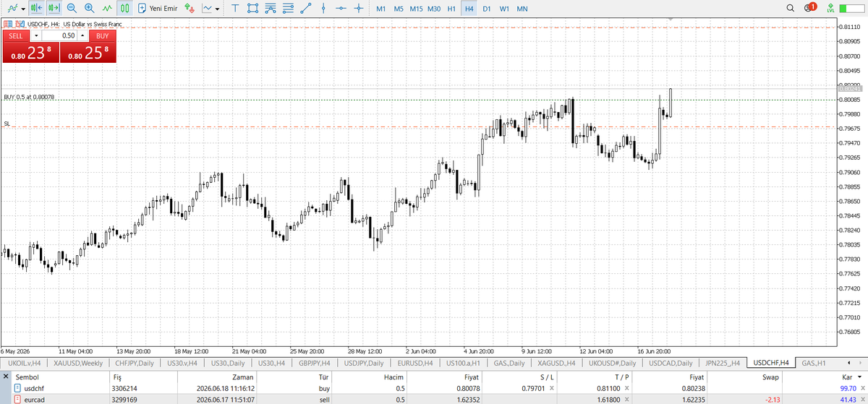
Task: Select the horizontal line tool
Action: point(340,9)
